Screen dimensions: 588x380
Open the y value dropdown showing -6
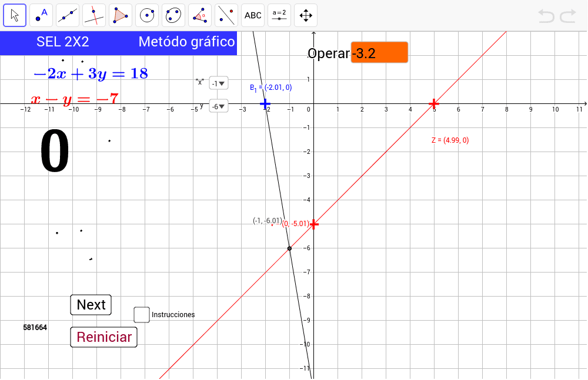click(x=219, y=106)
